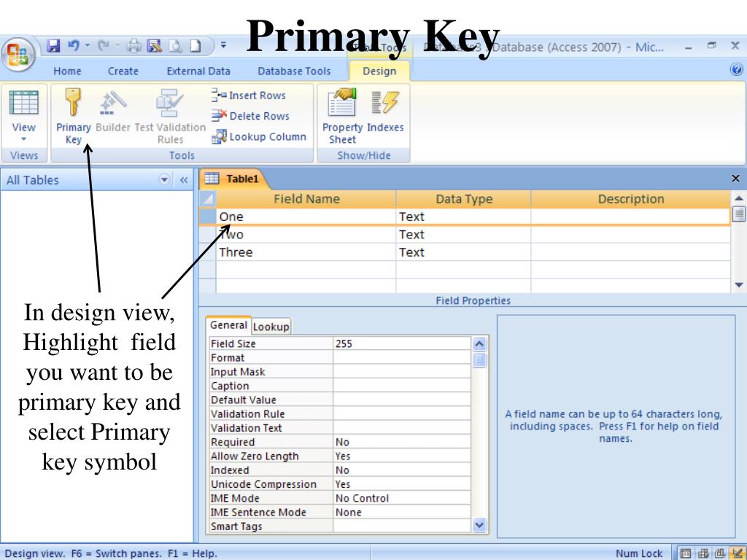
Task: Click Allow Zero Length value Yes
Action: tap(402, 456)
